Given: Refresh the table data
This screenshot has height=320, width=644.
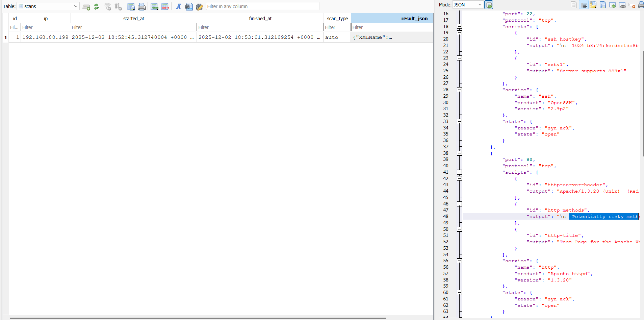Looking at the screenshot, I should (x=96, y=6).
